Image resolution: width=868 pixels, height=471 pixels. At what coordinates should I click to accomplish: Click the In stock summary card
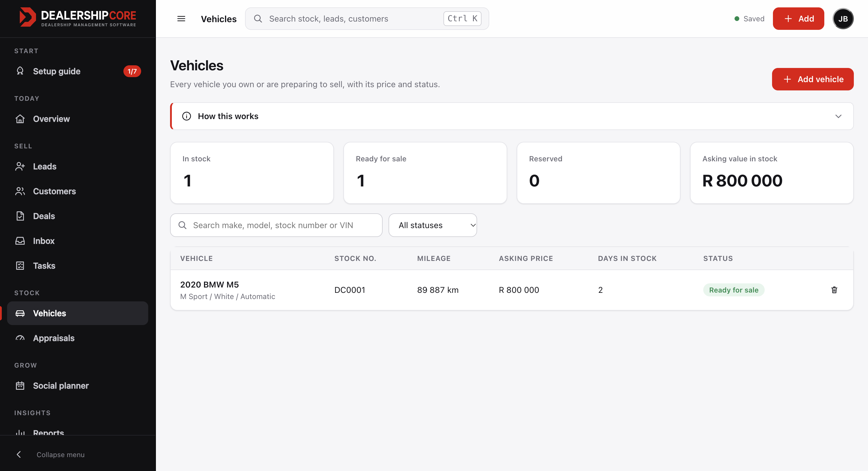point(252,173)
